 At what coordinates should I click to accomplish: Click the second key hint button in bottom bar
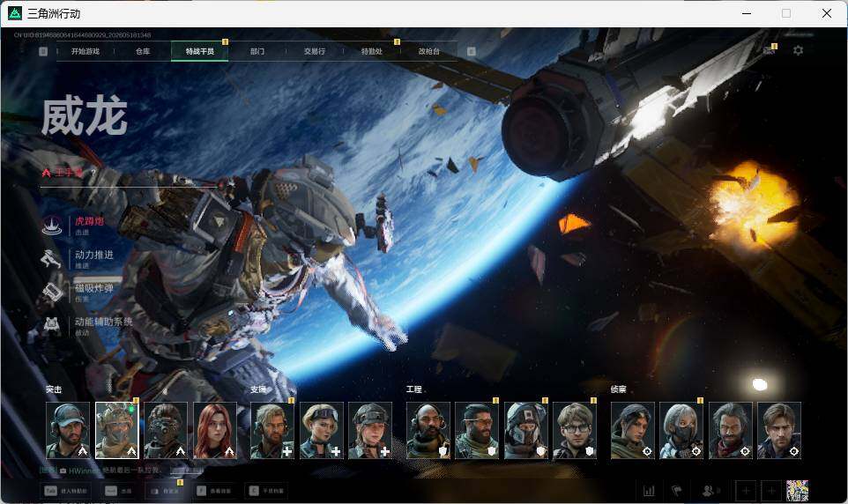tap(120, 491)
